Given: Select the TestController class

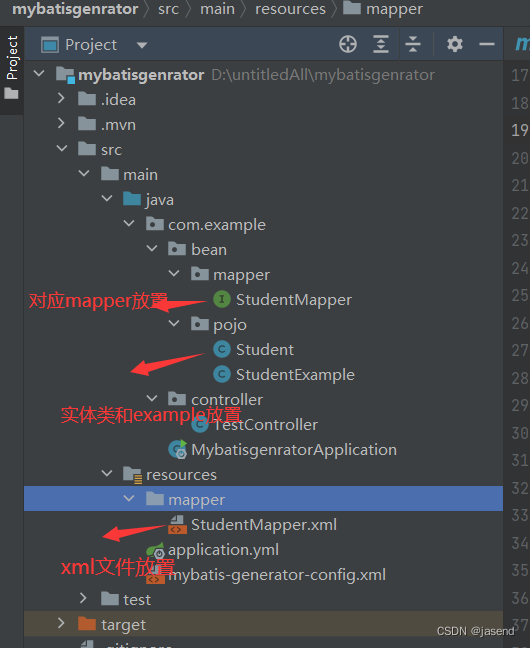Looking at the screenshot, I should point(265,424).
